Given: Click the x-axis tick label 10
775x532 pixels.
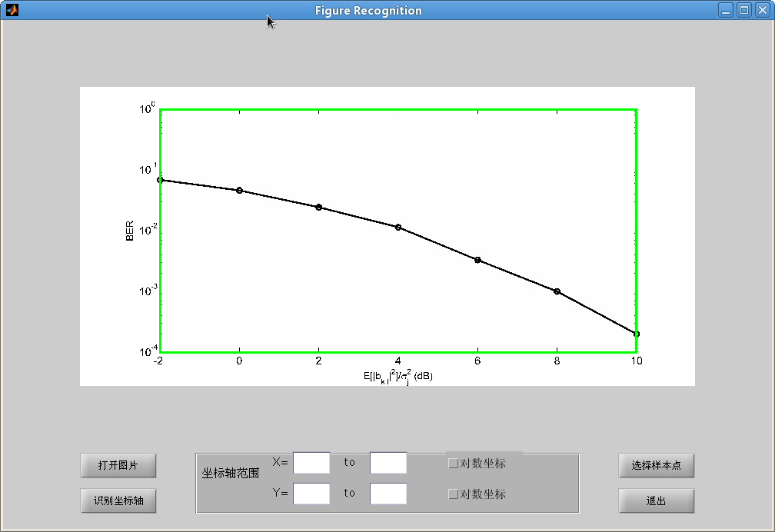Looking at the screenshot, I should pyautogui.click(x=637, y=361).
